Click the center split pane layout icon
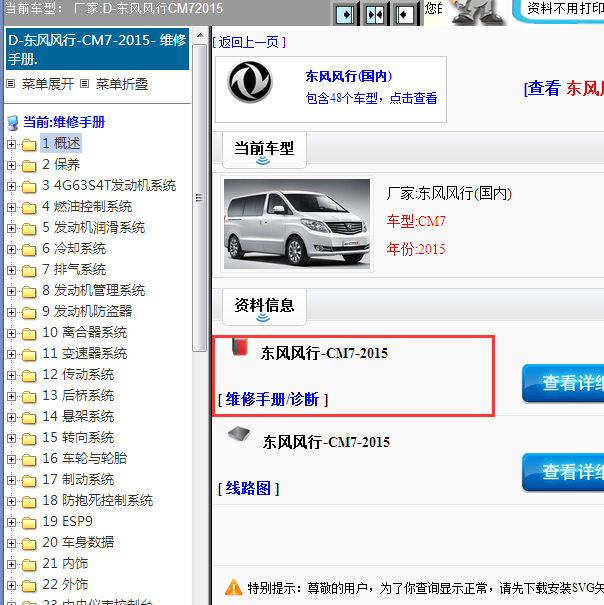Viewport: 604px width, 605px height. [x=375, y=15]
